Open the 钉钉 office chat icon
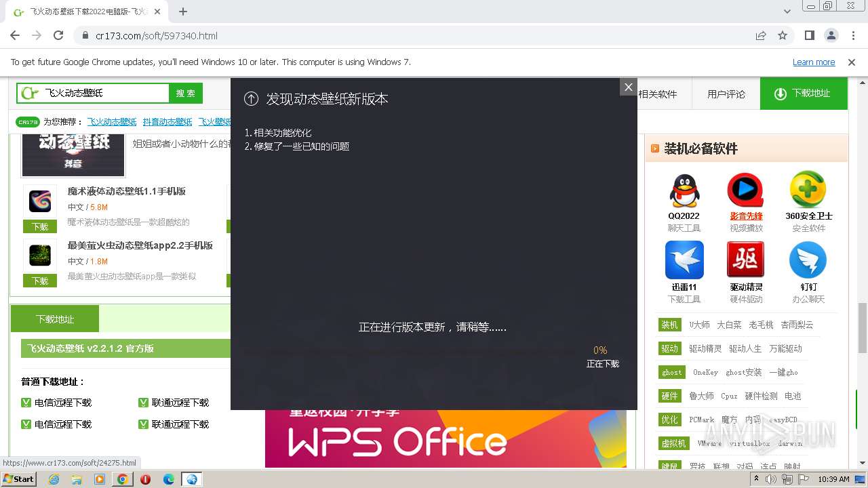 click(x=808, y=260)
